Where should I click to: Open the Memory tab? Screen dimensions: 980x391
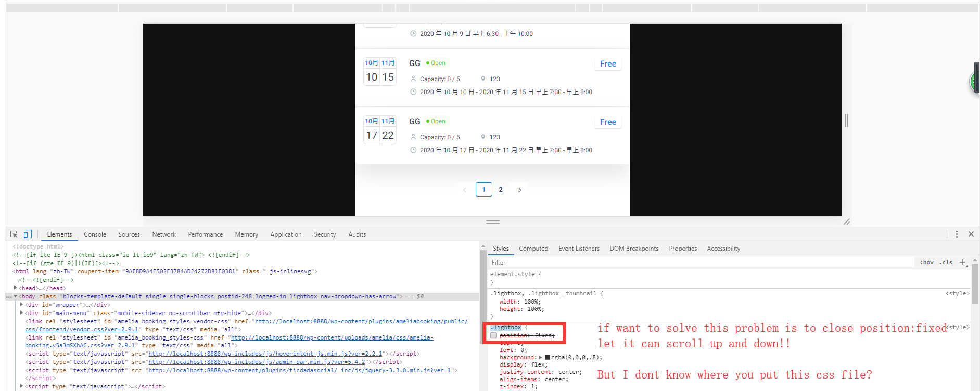click(x=247, y=234)
